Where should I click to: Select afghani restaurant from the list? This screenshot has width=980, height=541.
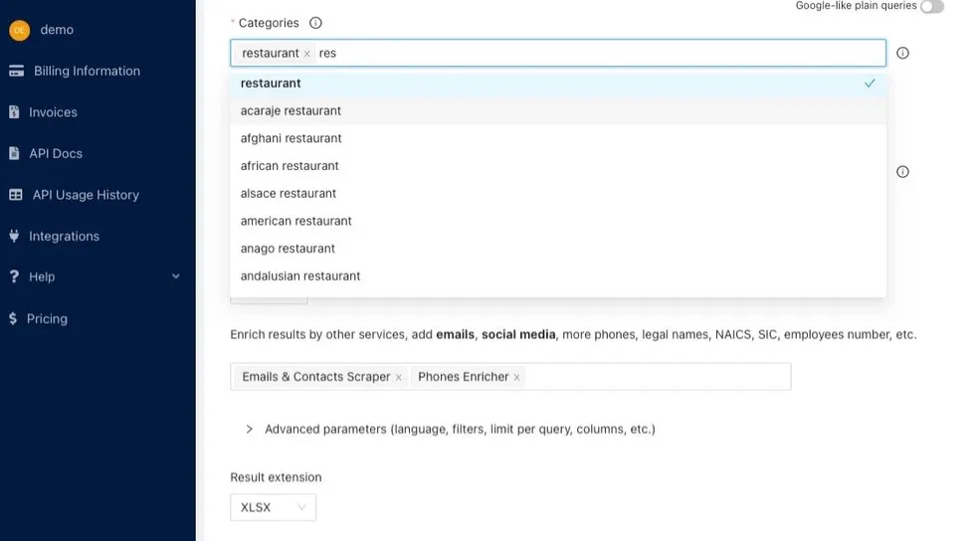coord(291,138)
